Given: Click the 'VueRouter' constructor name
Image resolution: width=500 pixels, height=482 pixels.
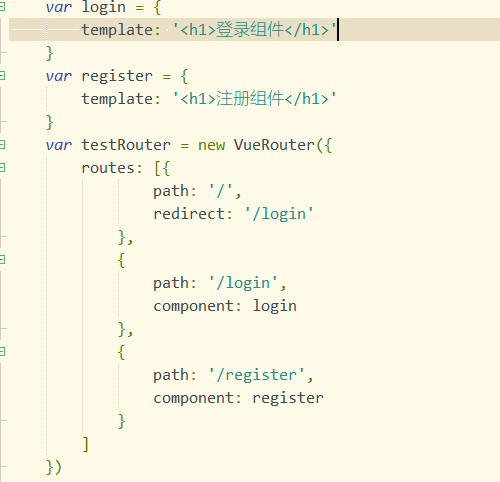Looking at the screenshot, I should [274, 145].
